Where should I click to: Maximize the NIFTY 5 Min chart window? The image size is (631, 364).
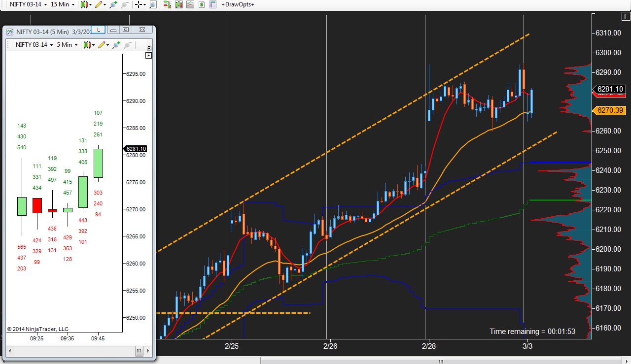tap(125, 30)
